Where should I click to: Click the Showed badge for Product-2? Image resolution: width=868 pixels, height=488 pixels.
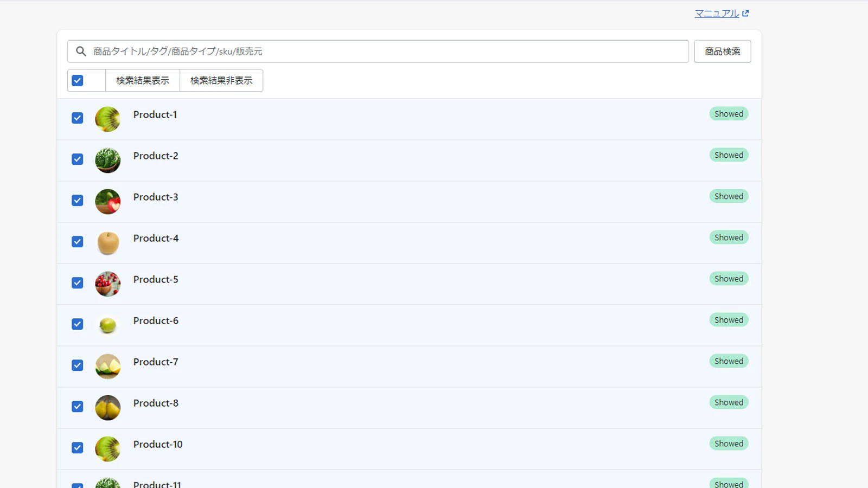[729, 155]
